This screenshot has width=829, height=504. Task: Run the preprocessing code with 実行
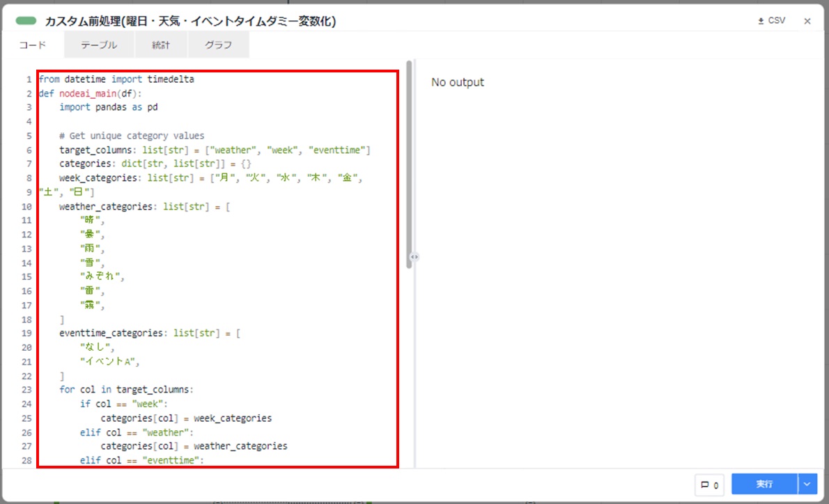[x=764, y=484]
